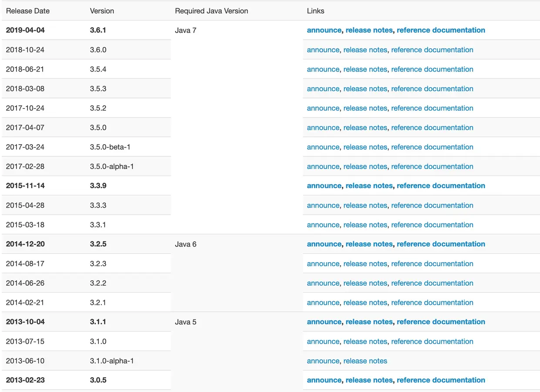540x392 pixels.
Task: Open reference documentation for 3.5.4
Action: (432, 69)
